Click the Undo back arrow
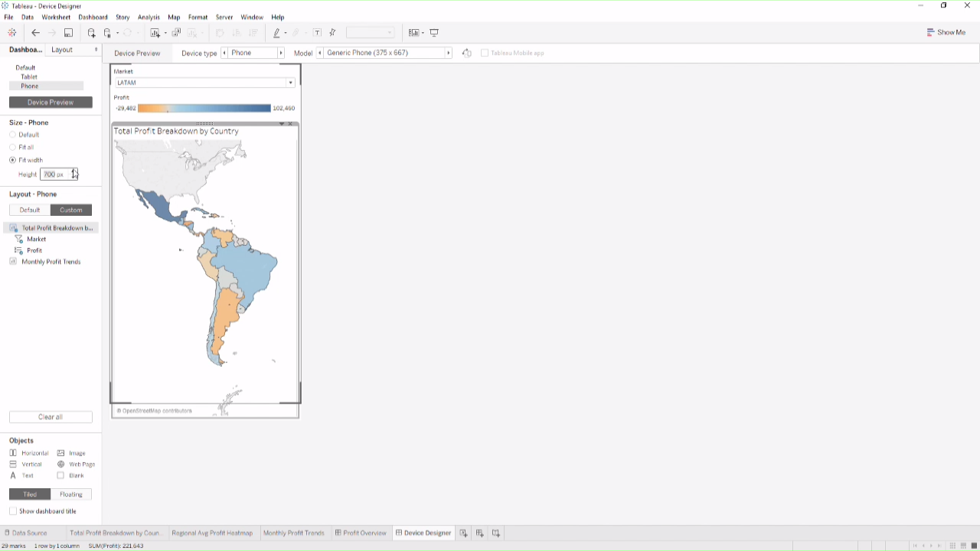Viewport: 980px width, 551px height. point(35,33)
